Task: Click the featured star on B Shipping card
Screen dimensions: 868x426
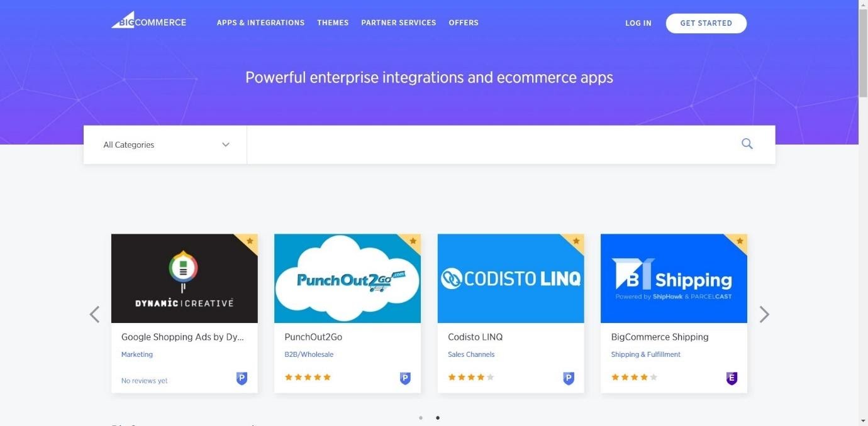Action: point(740,241)
